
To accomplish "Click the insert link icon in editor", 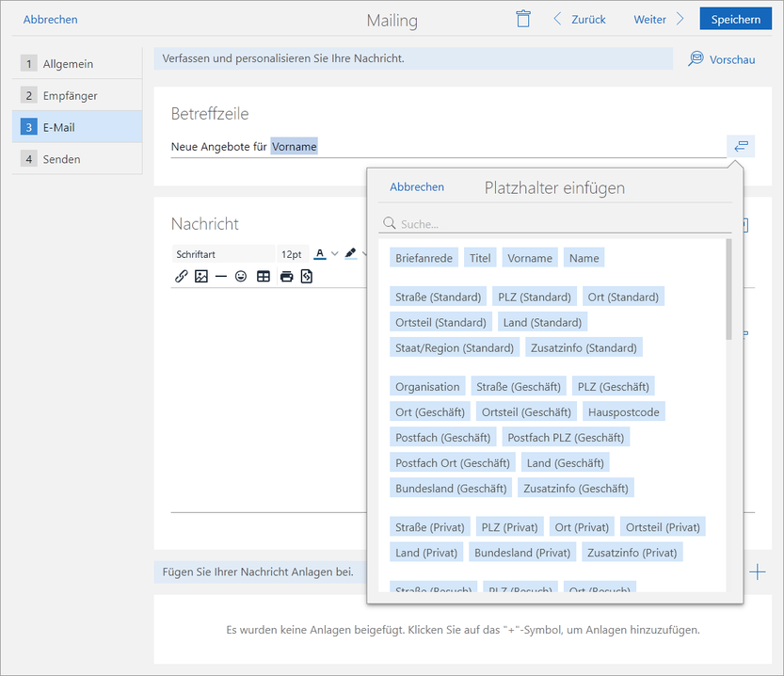I will pos(182,276).
